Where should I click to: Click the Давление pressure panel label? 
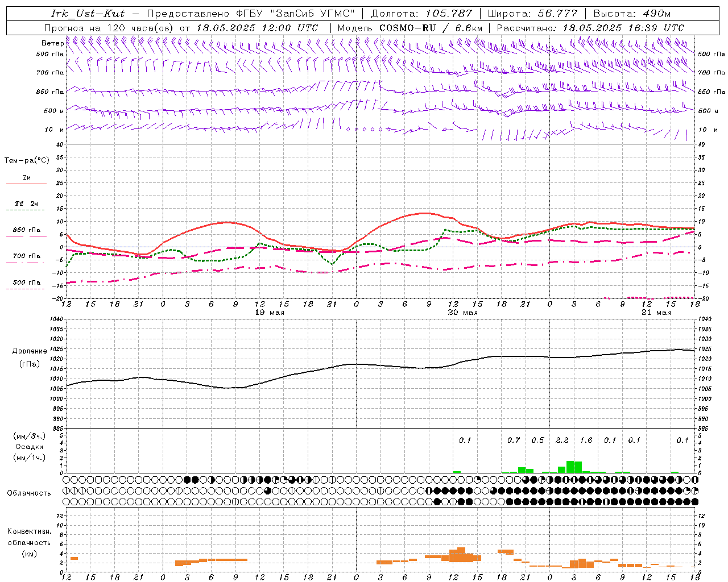[x=30, y=351]
